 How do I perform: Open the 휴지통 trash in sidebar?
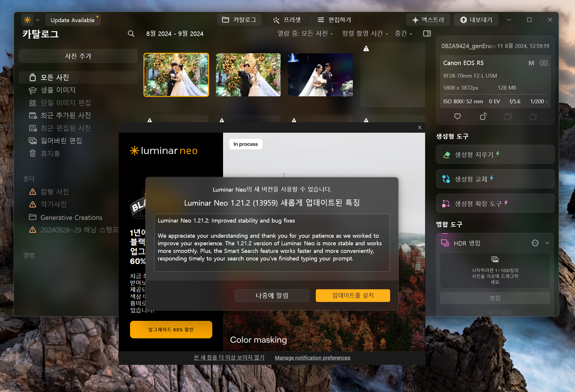coord(50,153)
